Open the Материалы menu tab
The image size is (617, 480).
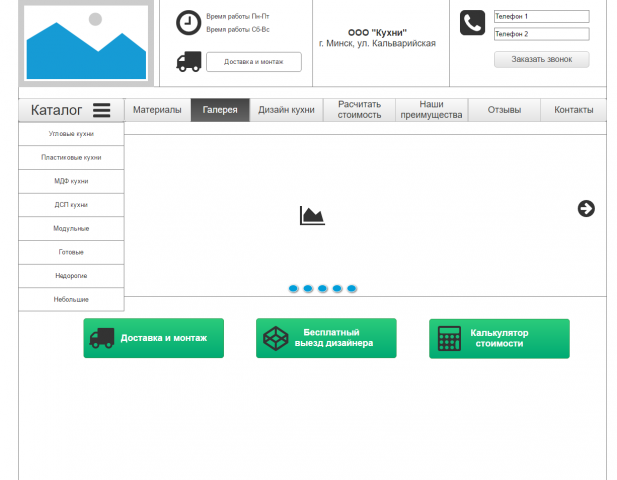point(157,110)
